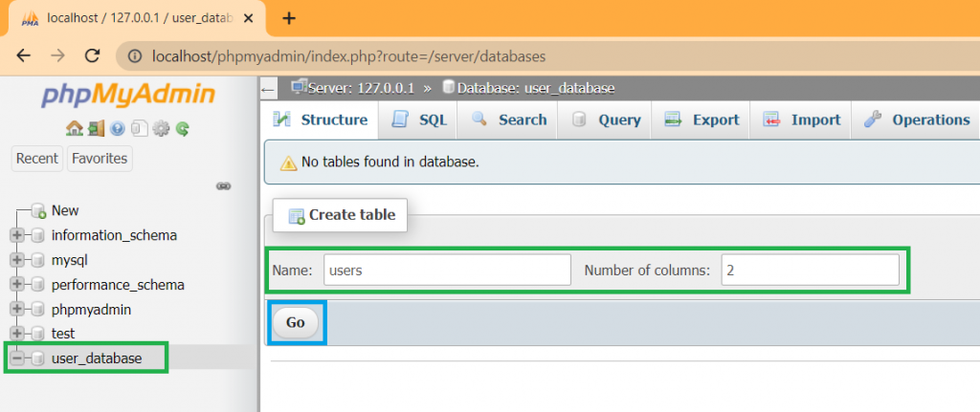Click the performance_schema database cylinder icon
The height and width of the screenshot is (412, 980).
pos(37,285)
